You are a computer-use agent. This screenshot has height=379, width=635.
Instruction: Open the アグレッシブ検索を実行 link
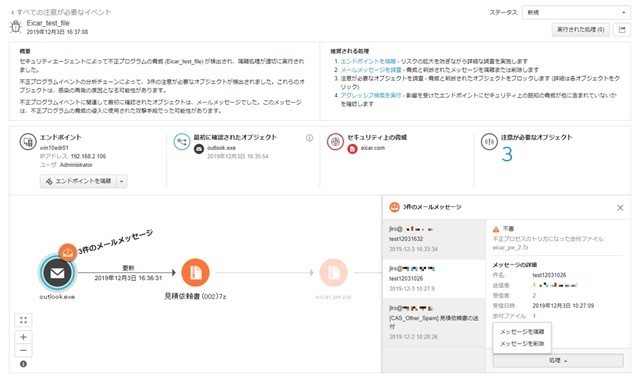(371, 95)
